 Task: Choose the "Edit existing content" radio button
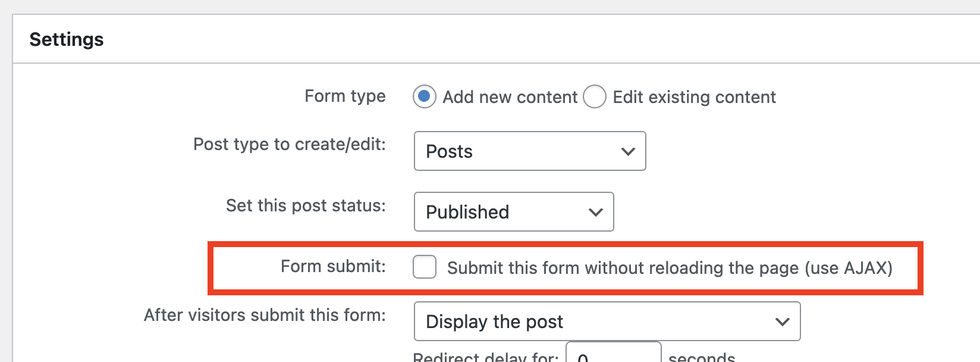595,96
